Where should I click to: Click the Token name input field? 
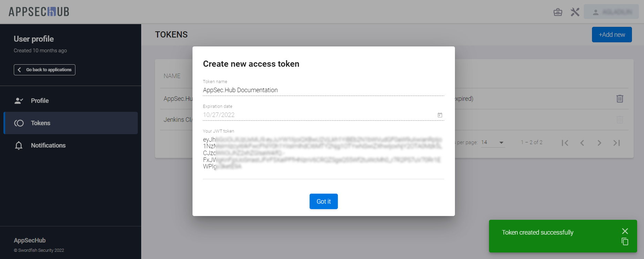point(323,90)
